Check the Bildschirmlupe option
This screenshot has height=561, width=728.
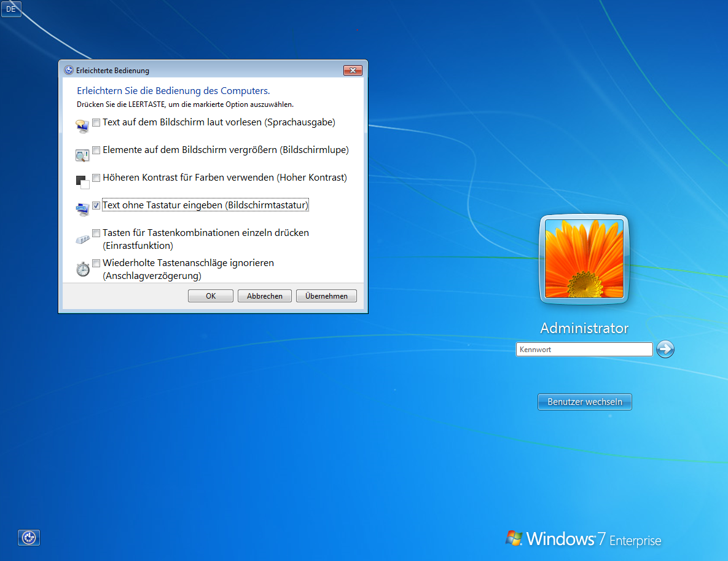96,150
